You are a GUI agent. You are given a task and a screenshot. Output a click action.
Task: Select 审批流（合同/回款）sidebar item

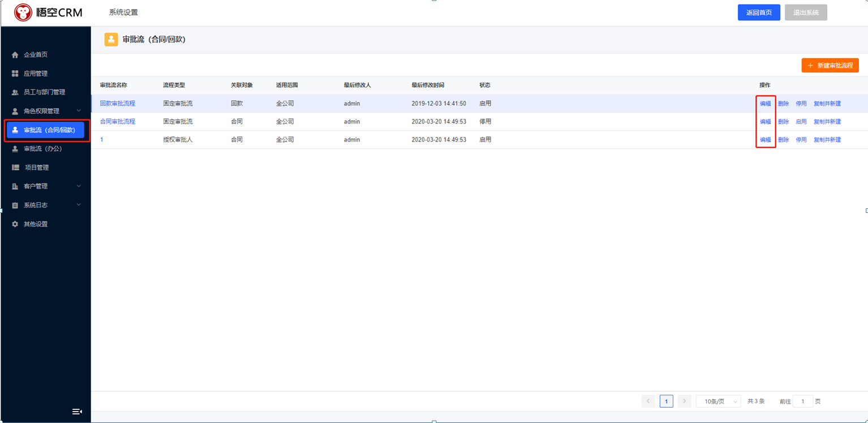tap(46, 130)
